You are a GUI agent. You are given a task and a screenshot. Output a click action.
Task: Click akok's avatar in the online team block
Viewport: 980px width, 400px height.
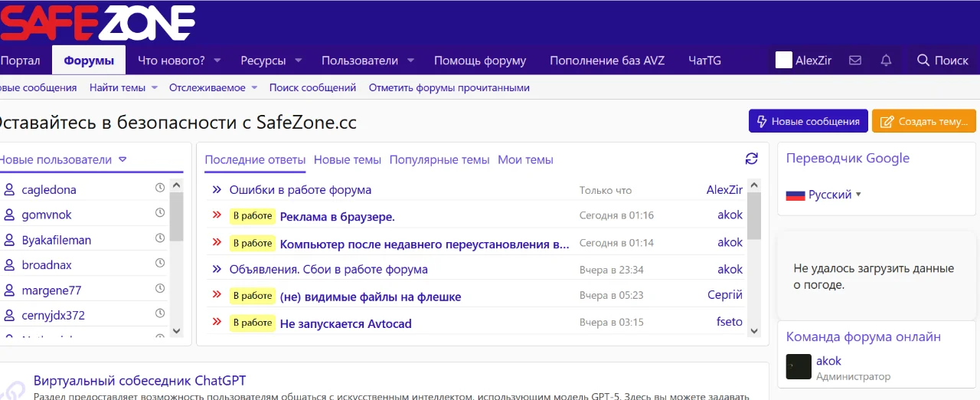coord(799,367)
